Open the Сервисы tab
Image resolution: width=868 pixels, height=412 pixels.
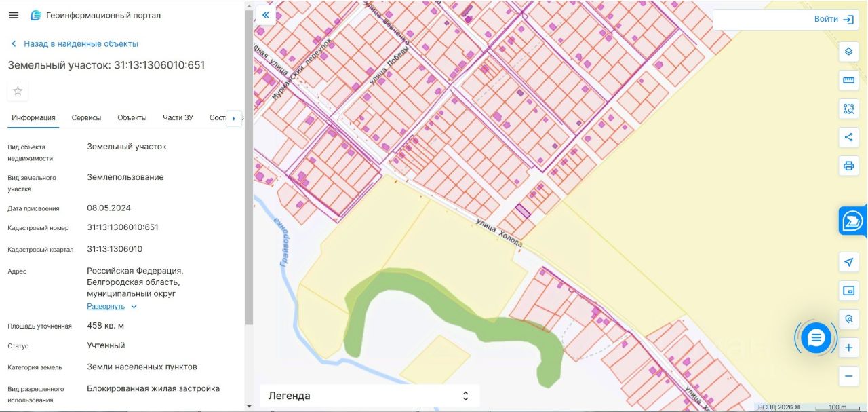(x=86, y=117)
